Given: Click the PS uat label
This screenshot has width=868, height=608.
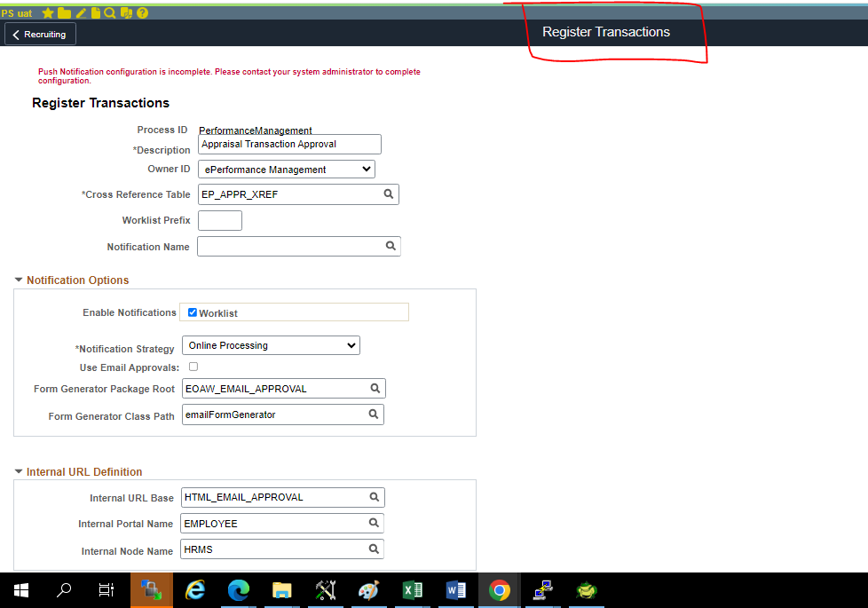Looking at the screenshot, I should pos(17,13).
